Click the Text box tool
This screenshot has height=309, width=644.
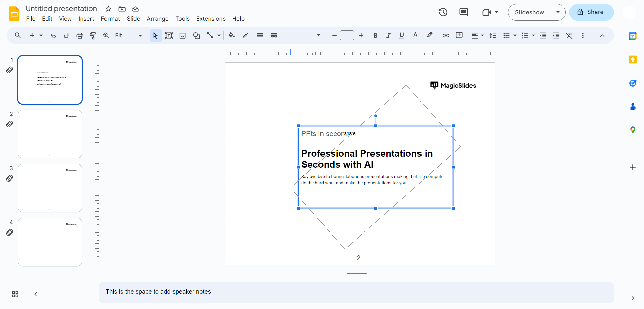[169, 35]
